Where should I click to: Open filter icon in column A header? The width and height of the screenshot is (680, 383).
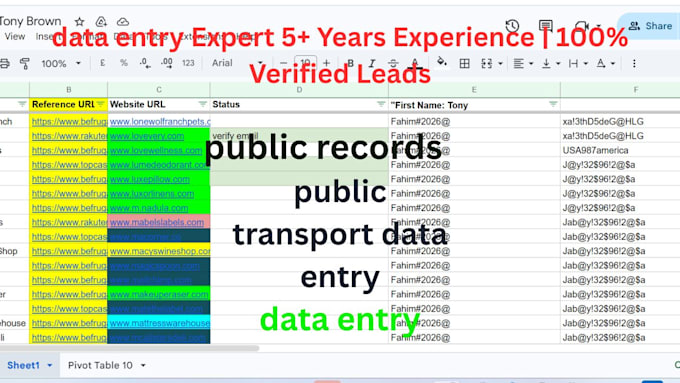point(22,104)
